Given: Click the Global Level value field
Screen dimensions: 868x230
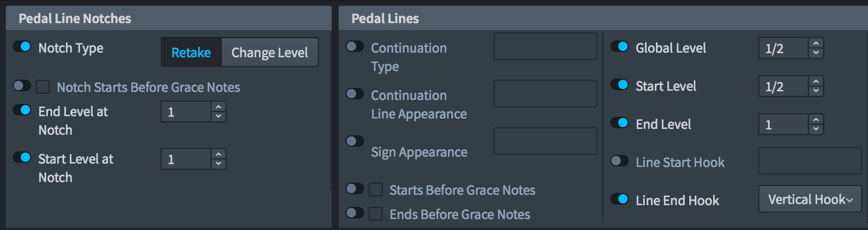Looking at the screenshot, I should (783, 48).
